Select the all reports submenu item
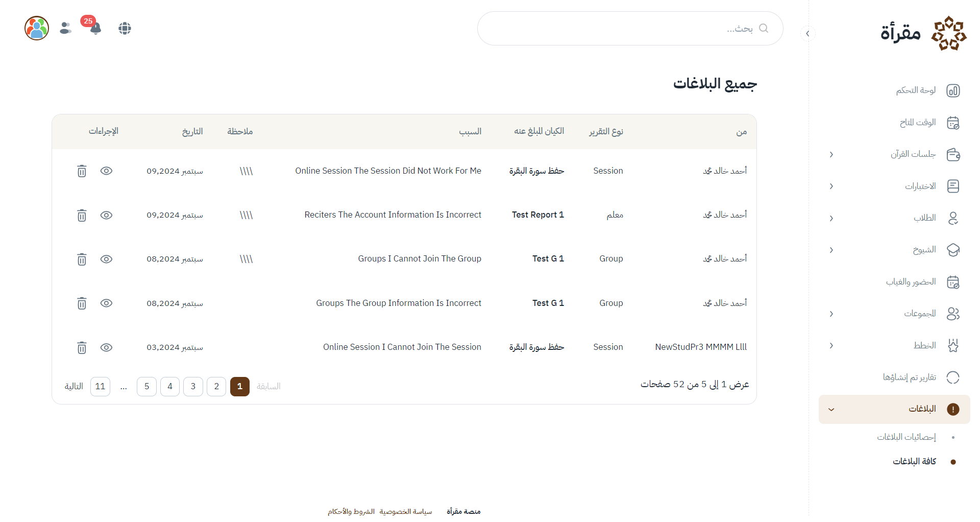 click(914, 462)
